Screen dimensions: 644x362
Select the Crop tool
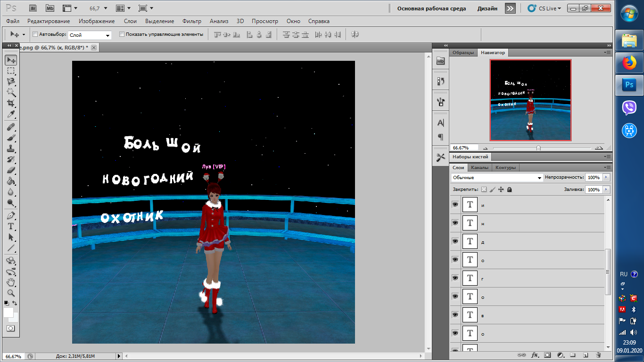coord(11,103)
